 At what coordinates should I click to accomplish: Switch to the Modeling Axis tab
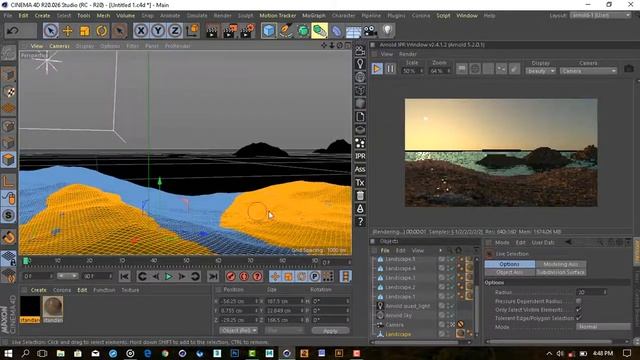pyautogui.click(x=560, y=264)
